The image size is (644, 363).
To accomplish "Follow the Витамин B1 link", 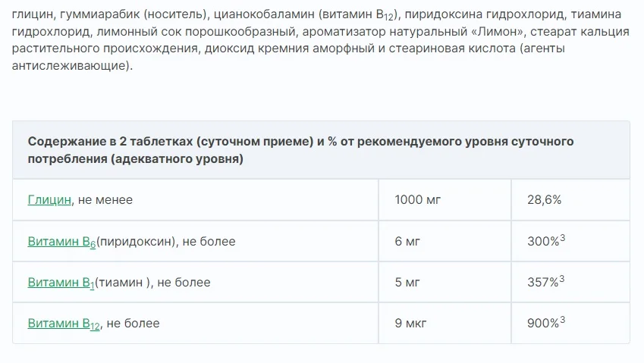I will 61,283.
